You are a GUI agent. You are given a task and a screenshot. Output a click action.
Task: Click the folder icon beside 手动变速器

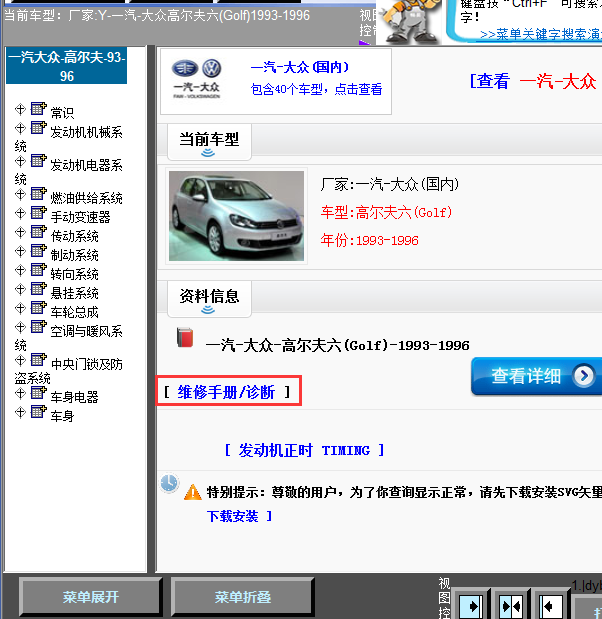coord(39,213)
